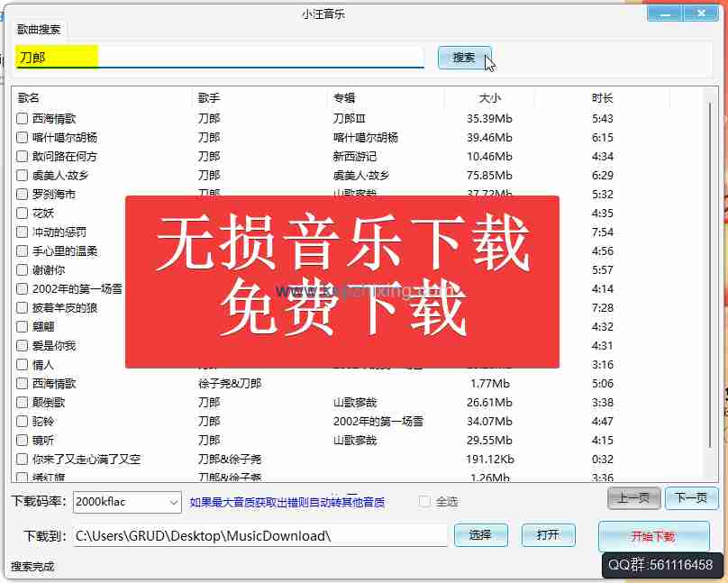Viewport: 728px width, 583px height.
Task: Go to the previous page with 上一页
Action: coord(633,498)
